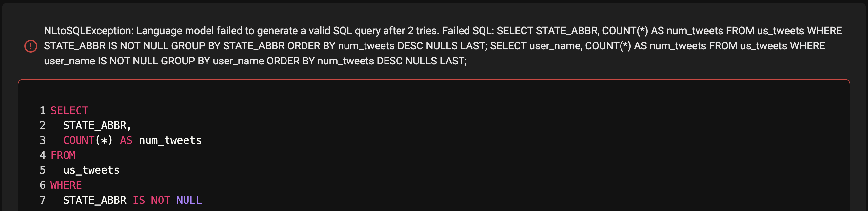The width and height of the screenshot is (868, 211).
Task: Click the NOT keyword on line 7
Action: click(160, 200)
